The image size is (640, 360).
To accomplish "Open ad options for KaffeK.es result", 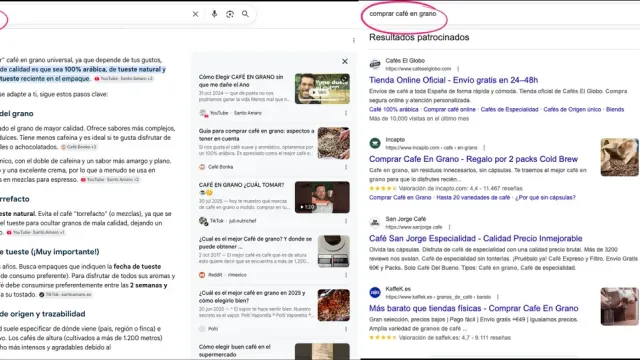I will 498,297.
